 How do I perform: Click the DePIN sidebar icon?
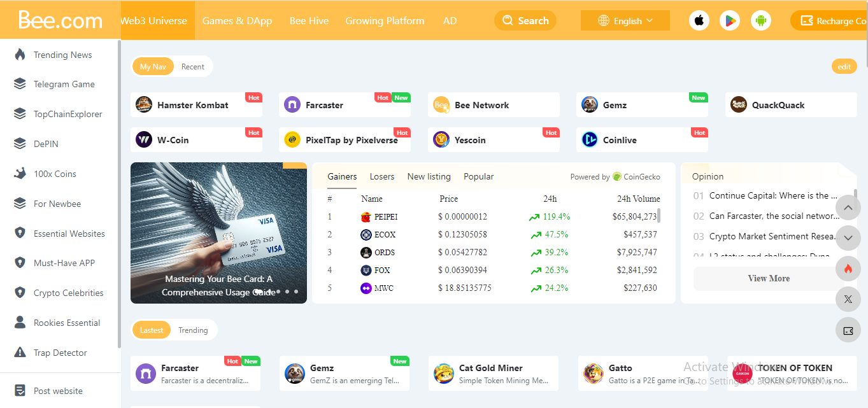(20, 144)
